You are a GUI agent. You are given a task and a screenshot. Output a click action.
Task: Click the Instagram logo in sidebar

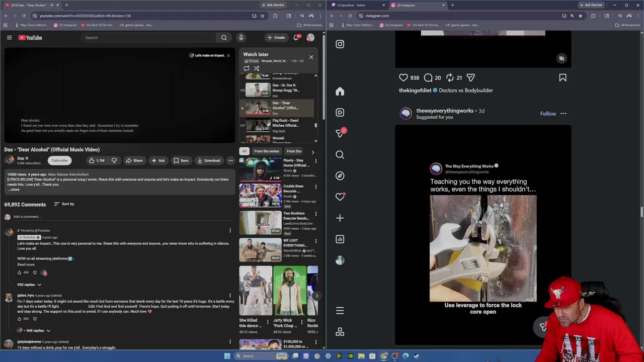(340, 44)
